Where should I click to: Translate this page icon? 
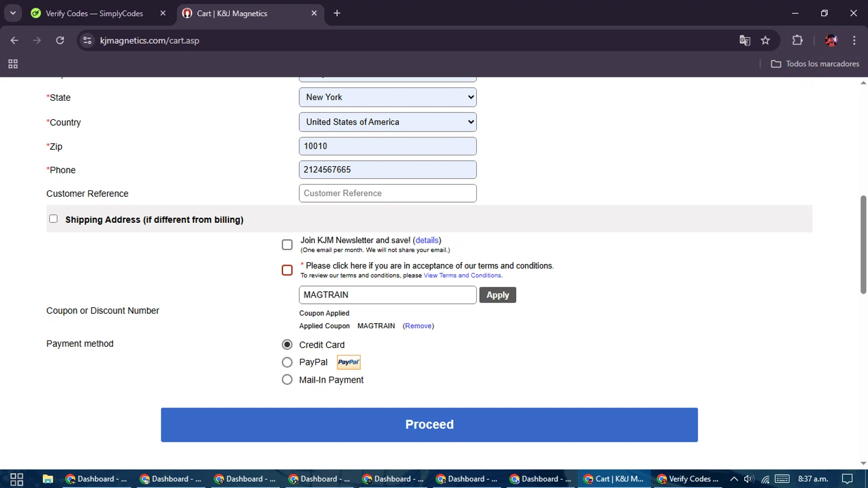coord(745,41)
